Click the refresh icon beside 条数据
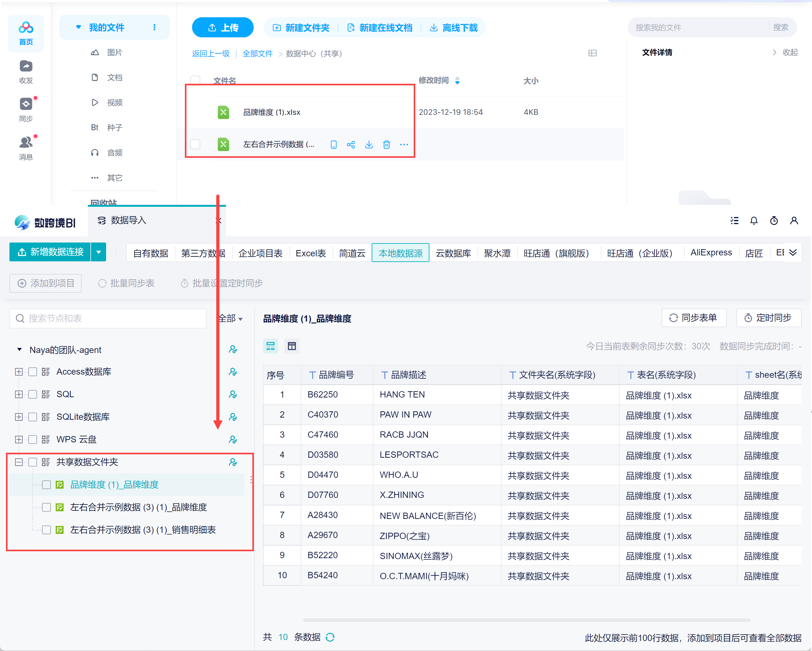 click(330, 637)
